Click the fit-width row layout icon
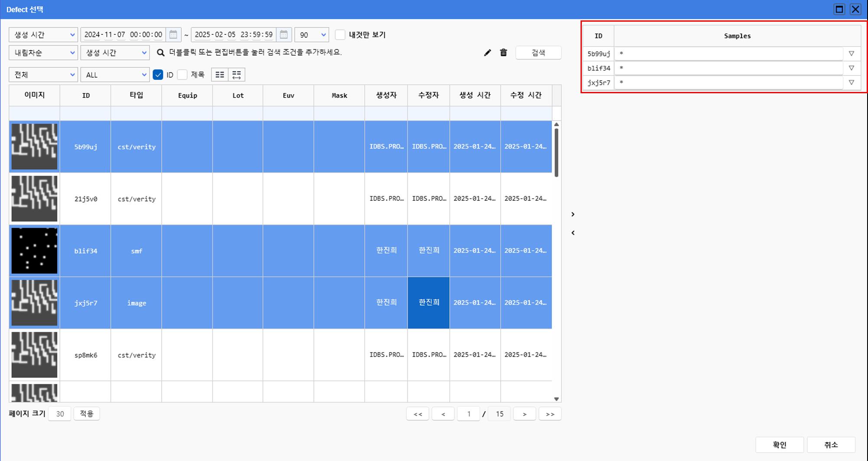Image resolution: width=868 pixels, height=461 pixels. coord(237,75)
